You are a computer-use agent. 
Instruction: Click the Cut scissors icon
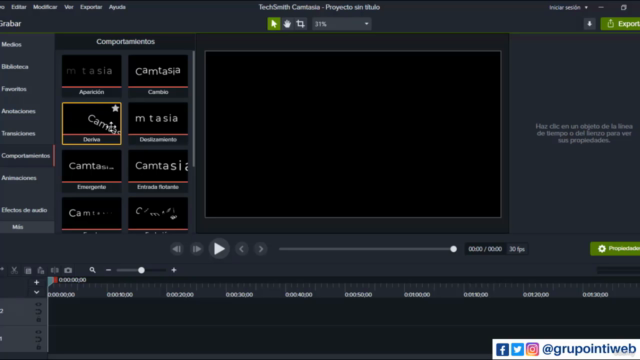14,270
